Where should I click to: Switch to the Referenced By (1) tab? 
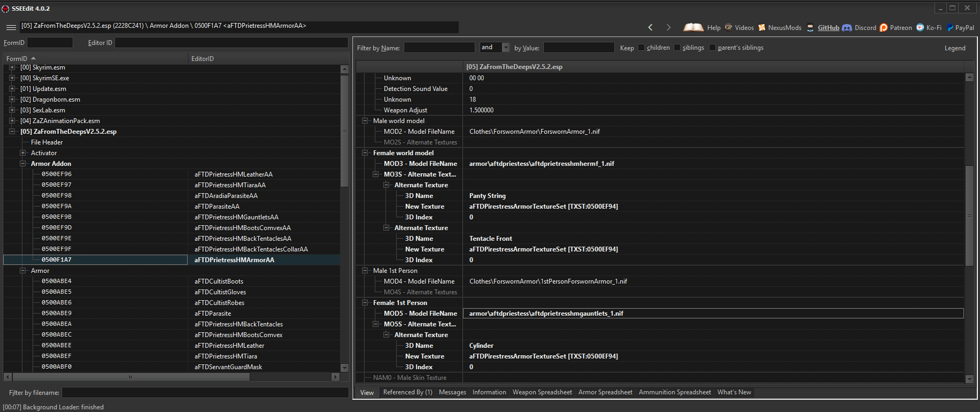(407, 392)
